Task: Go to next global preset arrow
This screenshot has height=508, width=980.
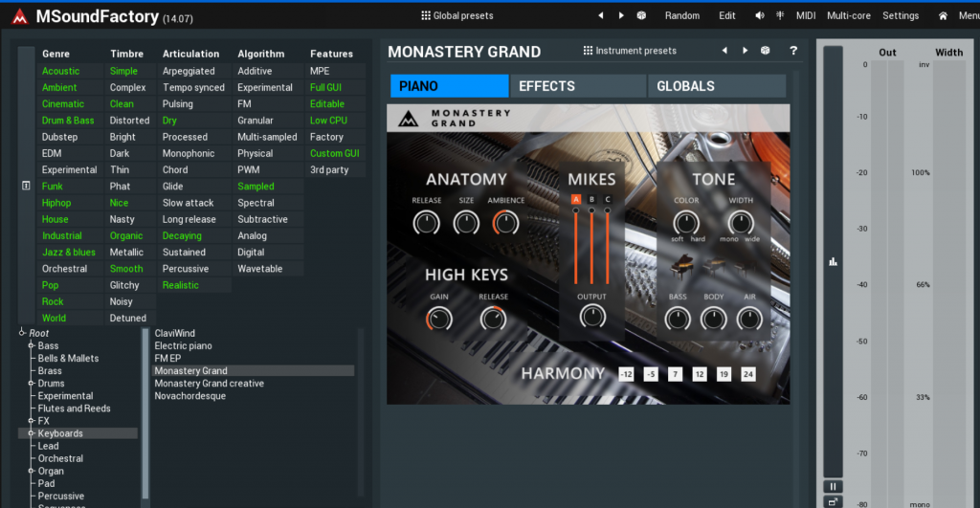Action: point(620,15)
